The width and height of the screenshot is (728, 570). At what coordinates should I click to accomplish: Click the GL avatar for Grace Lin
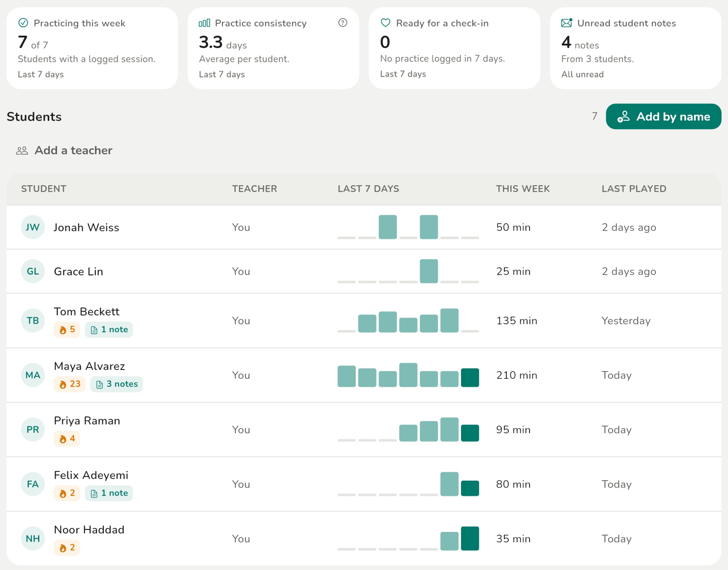coord(33,271)
